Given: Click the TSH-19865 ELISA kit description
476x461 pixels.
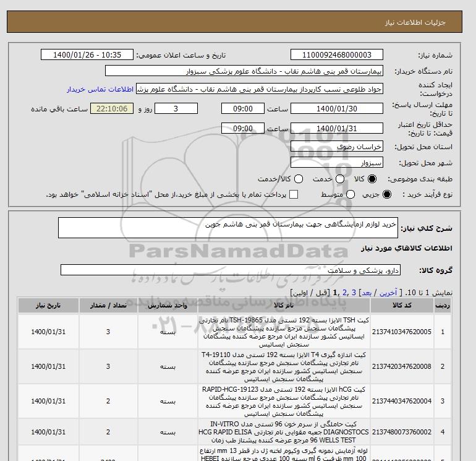Looking at the screenshot, I should 284,332.
